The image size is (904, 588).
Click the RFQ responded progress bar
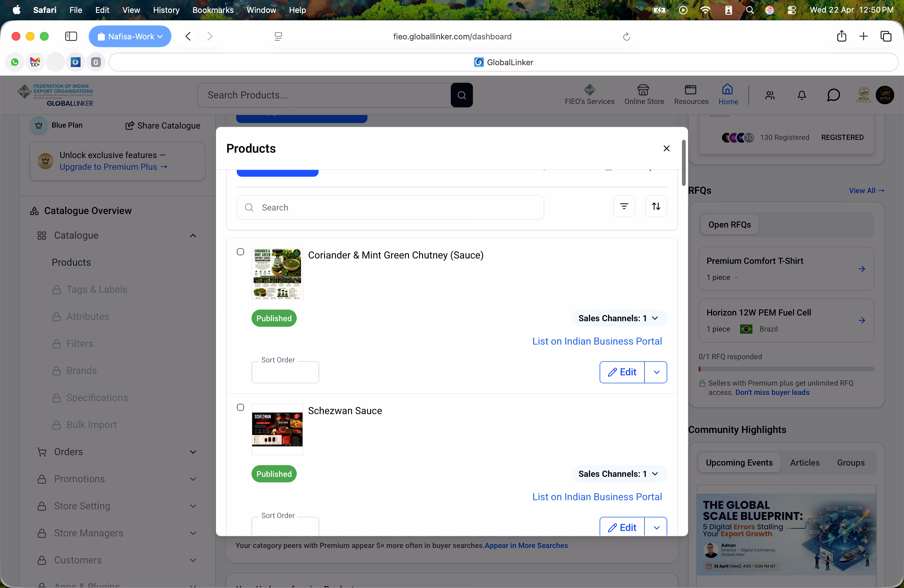pyautogui.click(x=786, y=369)
